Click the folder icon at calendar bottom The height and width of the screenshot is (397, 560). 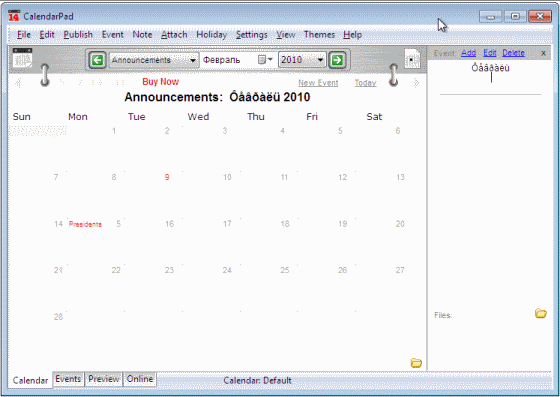(x=416, y=363)
